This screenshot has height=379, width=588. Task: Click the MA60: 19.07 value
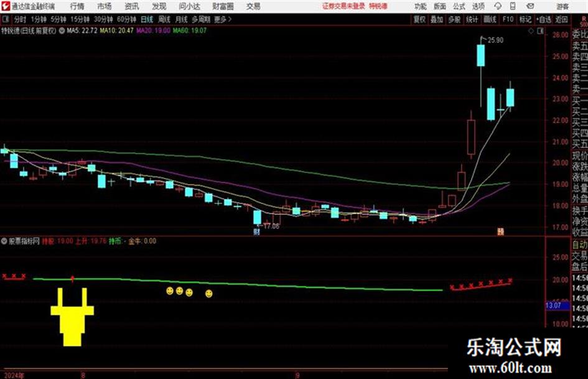point(189,30)
